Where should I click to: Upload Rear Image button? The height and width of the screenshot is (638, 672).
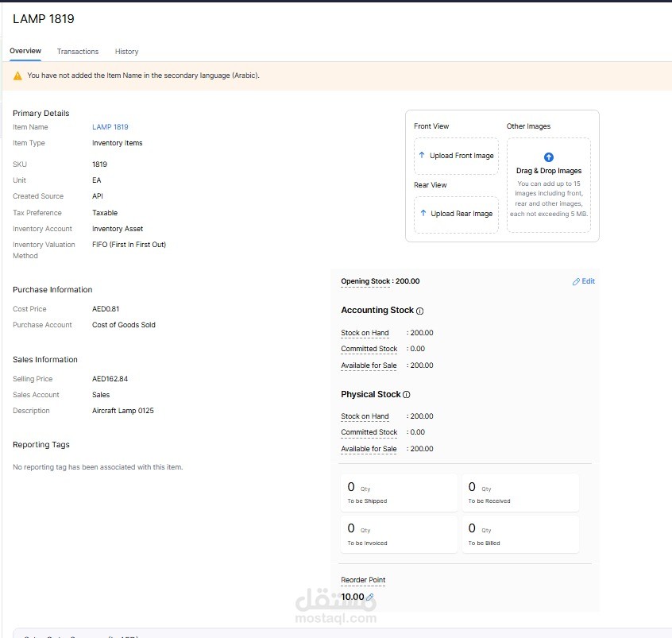(x=457, y=214)
